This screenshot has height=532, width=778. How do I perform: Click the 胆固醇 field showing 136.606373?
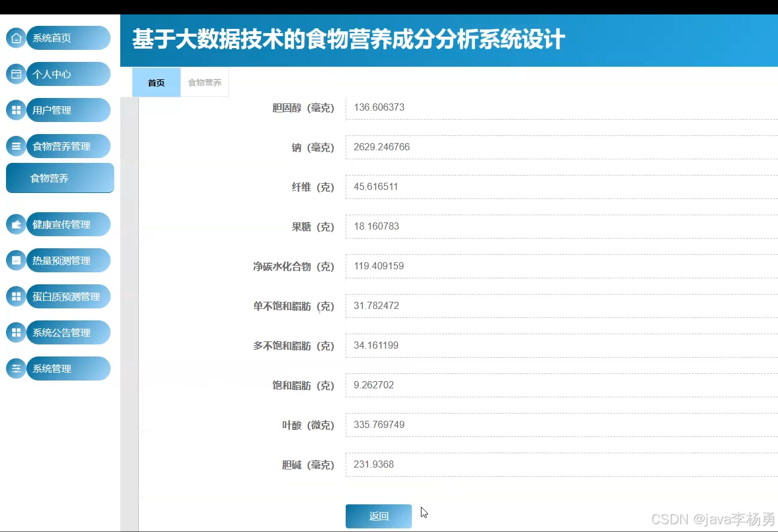coord(562,108)
